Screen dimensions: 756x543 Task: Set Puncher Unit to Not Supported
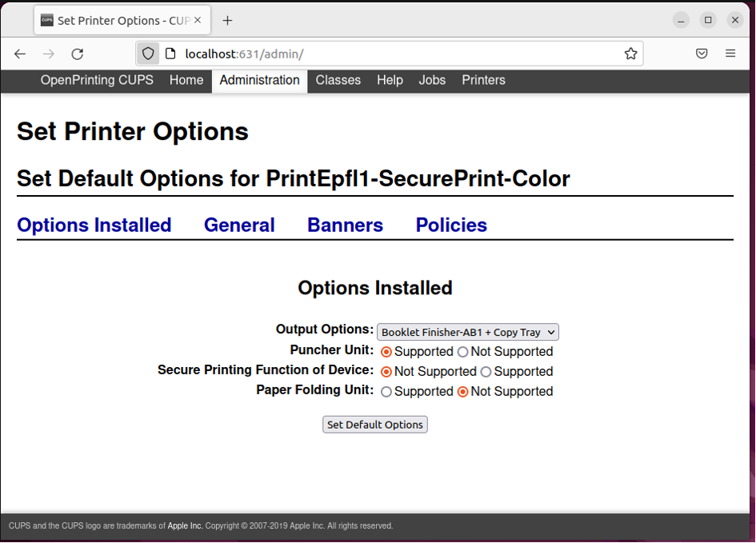click(462, 352)
